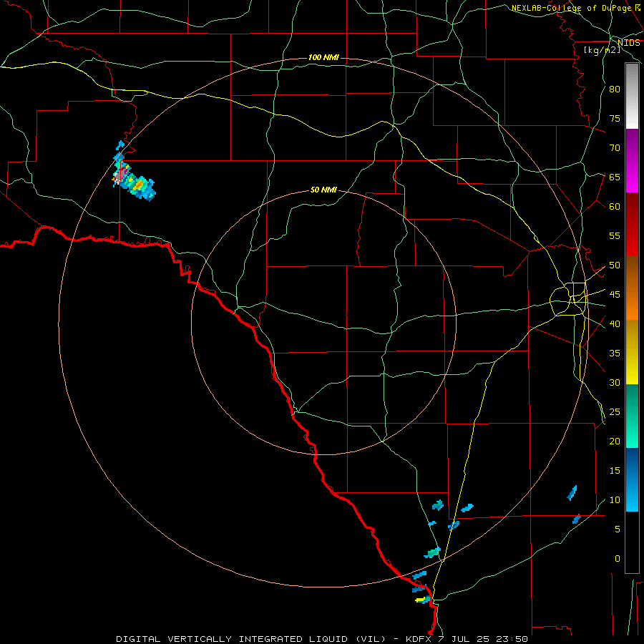Click the 50 NMI range ring label
Viewport: 644px width, 644px height.
pos(323,190)
